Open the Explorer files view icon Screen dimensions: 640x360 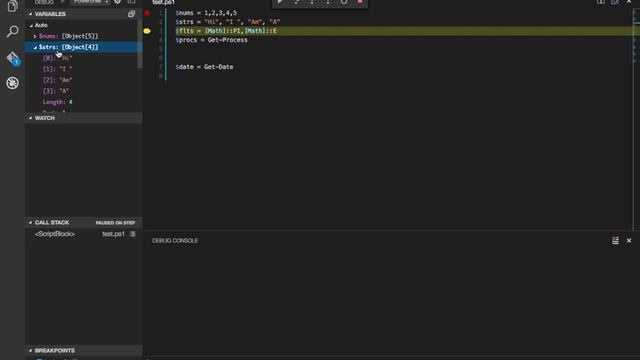(12, 6)
